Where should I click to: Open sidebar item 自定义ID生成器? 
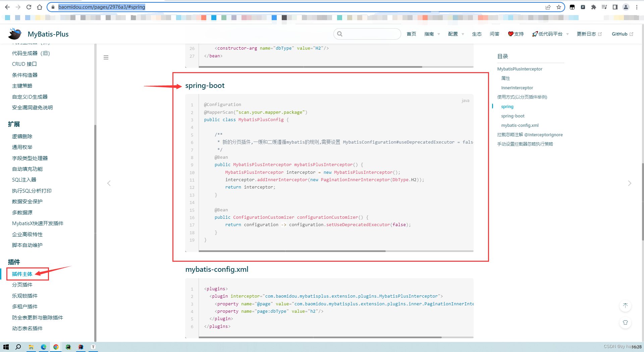point(30,97)
